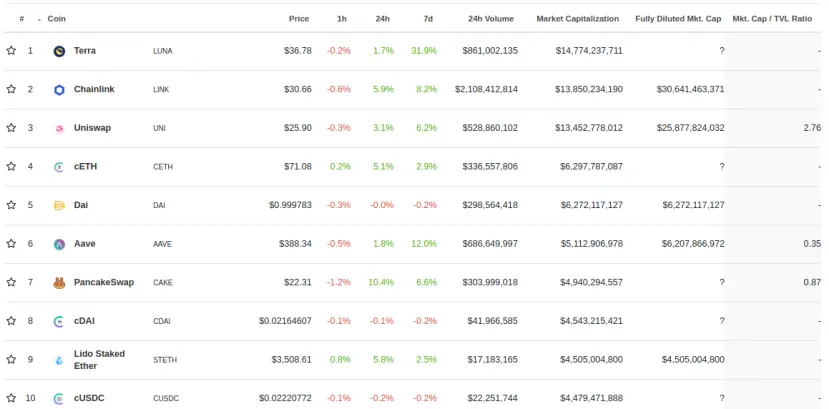The width and height of the screenshot is (829, 409).
Task: Open the cDAI coin page link
Action: point(84,320)
